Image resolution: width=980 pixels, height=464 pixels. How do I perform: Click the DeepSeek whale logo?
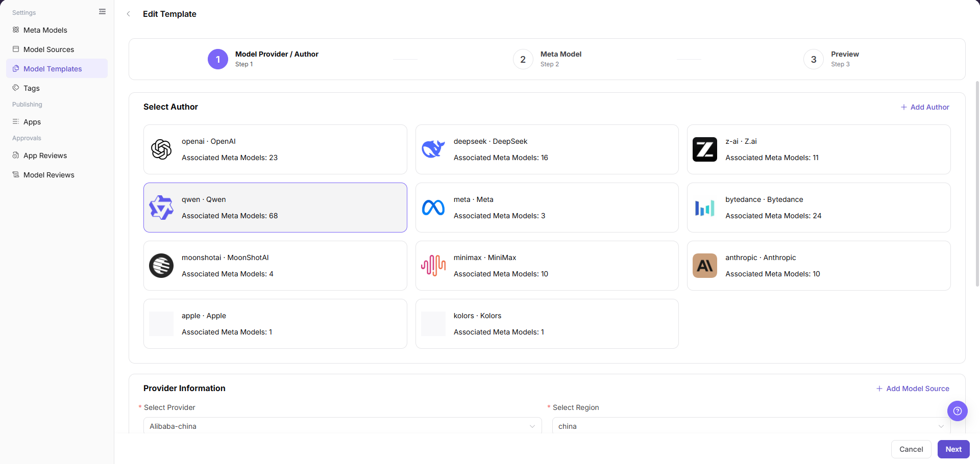[x=433, y=149]
